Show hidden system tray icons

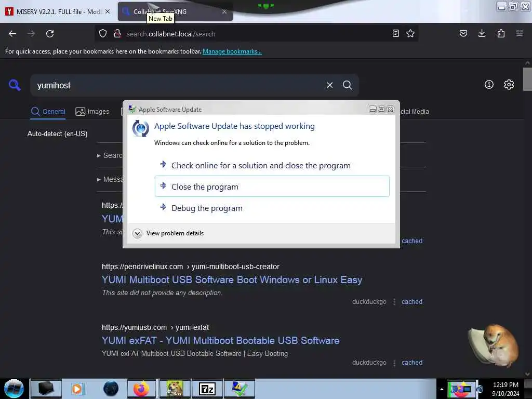pyautogui.click(x=442, y=389)
